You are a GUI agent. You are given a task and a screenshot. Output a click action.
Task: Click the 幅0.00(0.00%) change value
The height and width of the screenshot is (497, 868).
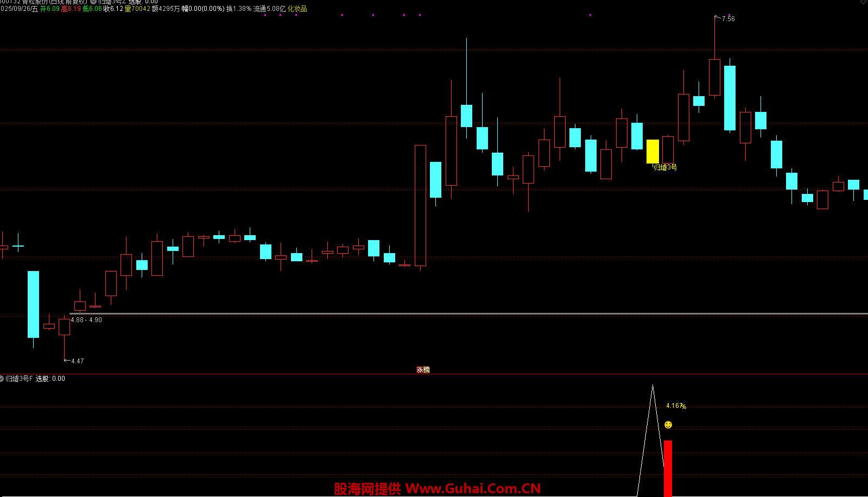click(203, 9)
